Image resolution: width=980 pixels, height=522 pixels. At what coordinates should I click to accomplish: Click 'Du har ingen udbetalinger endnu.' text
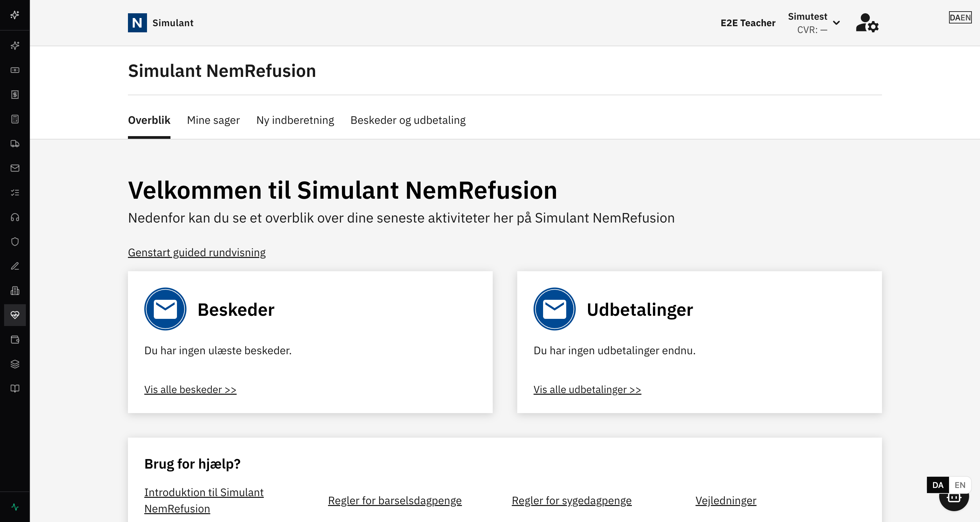coord(615,350)
